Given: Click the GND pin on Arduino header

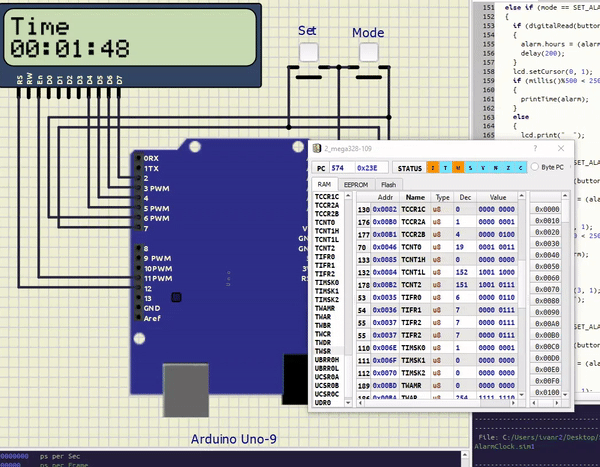Looking at the screenshot, I should click(139, 308).
